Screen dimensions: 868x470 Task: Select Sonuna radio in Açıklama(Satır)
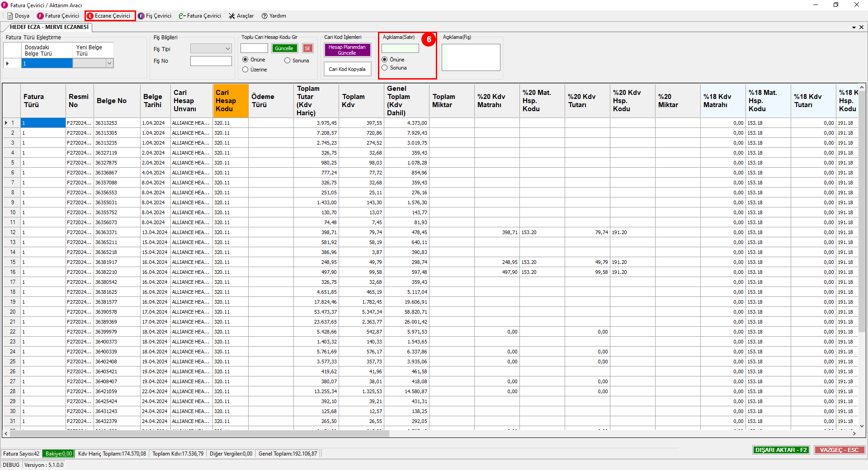tap(385, 68)
